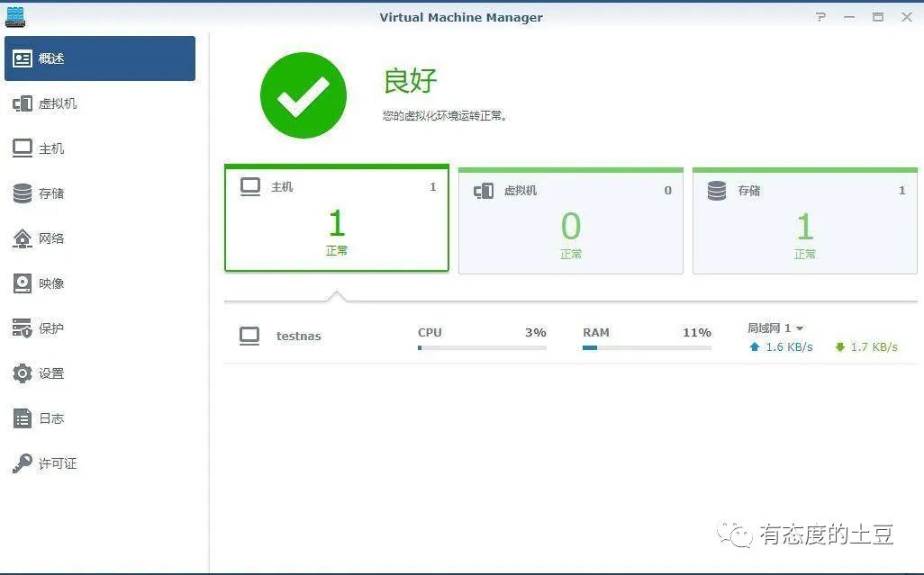Click the RAM label

(x=596, y=333)
